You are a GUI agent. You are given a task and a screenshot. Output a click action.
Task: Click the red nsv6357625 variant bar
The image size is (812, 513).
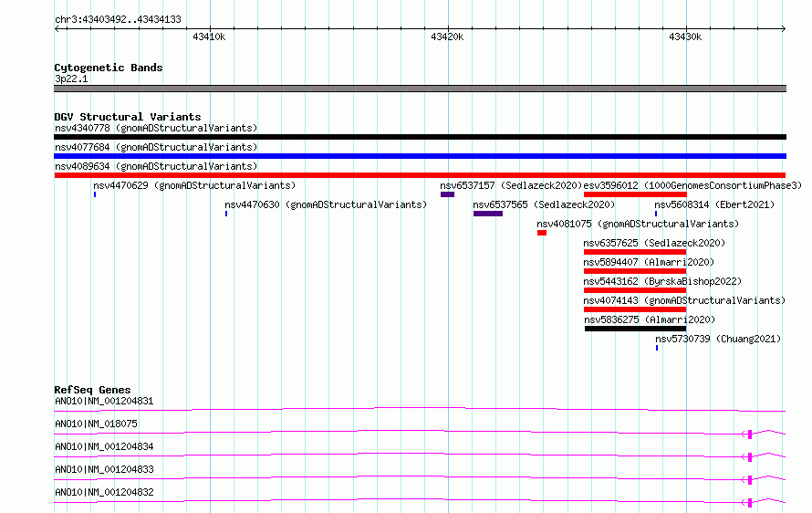635,252
